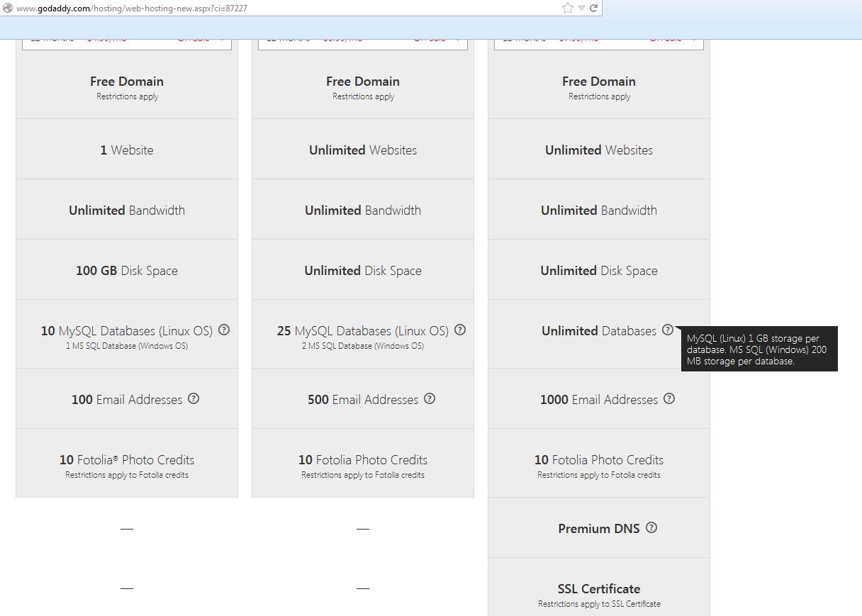Viewport: 862px width, 616px height.
Task: Click the "Premium DNS" feature text
Action: coord(599,529)
